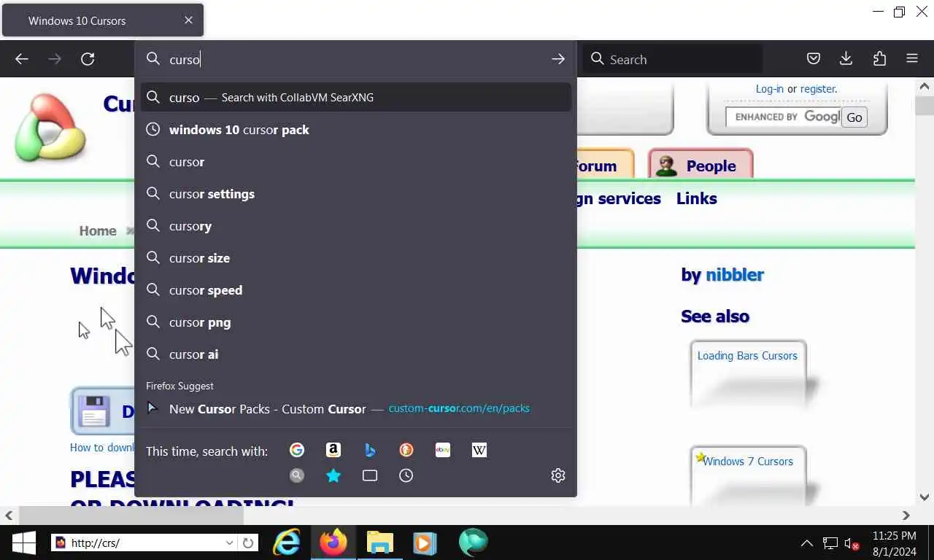Open the Windows Start menu
934x560 pixels.
click(24, 542)
